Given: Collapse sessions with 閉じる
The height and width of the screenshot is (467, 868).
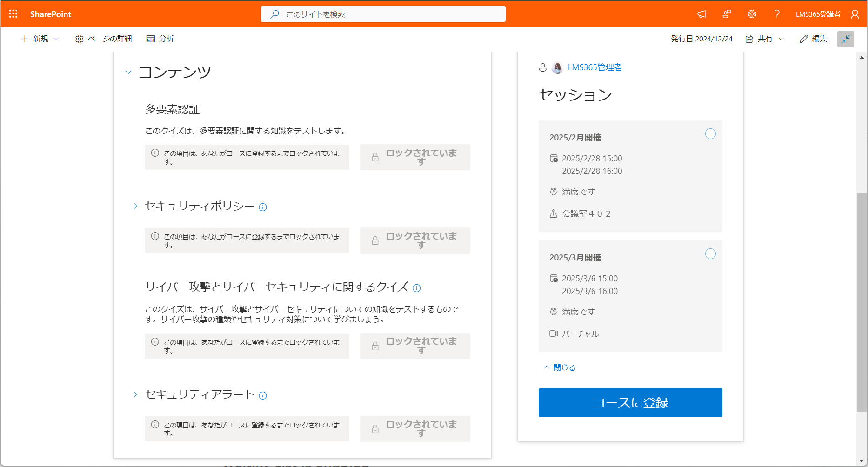Looking at the screenshot, I should (560, 367).
